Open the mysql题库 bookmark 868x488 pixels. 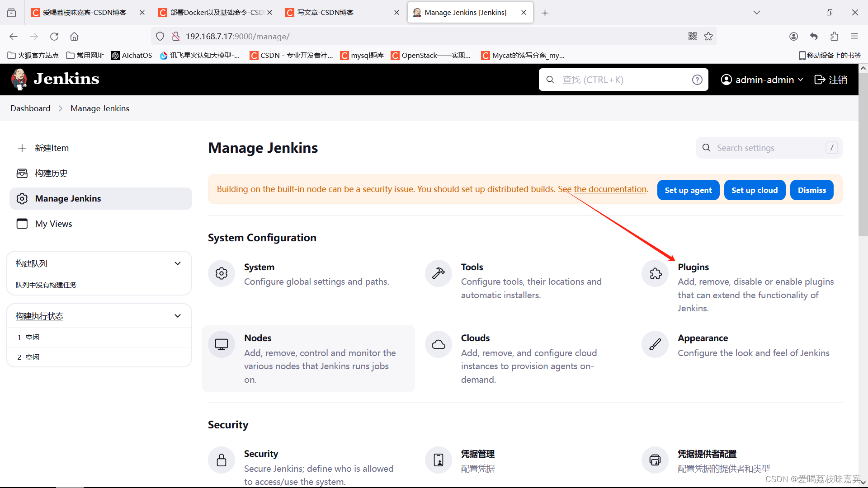362,56
